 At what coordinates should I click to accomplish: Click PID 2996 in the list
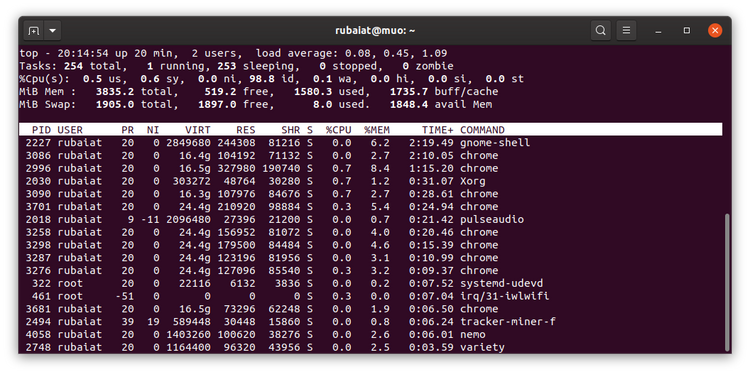(38, 168)
